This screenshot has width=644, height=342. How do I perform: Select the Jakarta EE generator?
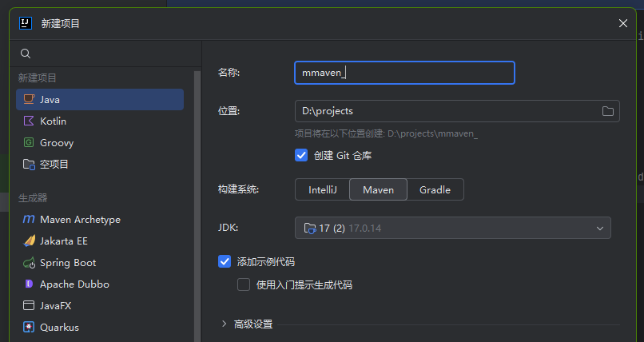point(63,241)
